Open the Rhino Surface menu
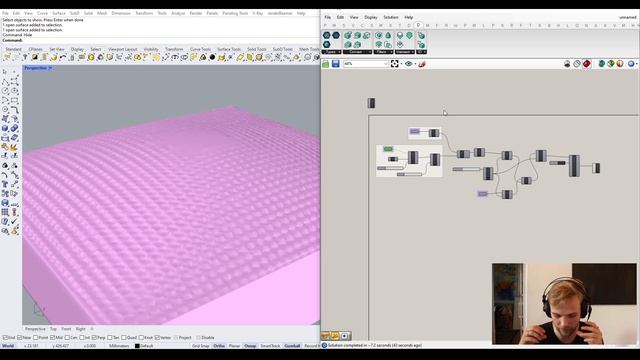640x360 pixels. (x=58, y=13)
